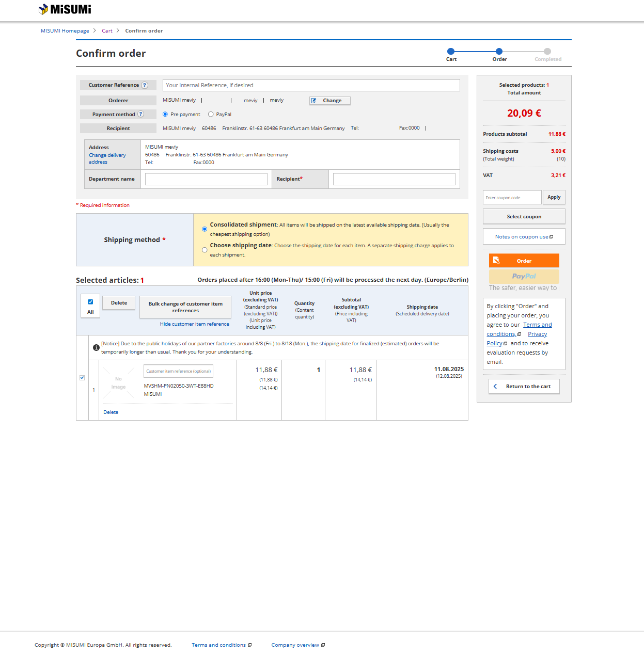The width and height of the screenshot is (644, 657).
Task: Click the MISUMI logo
Action: pos(65,9)
